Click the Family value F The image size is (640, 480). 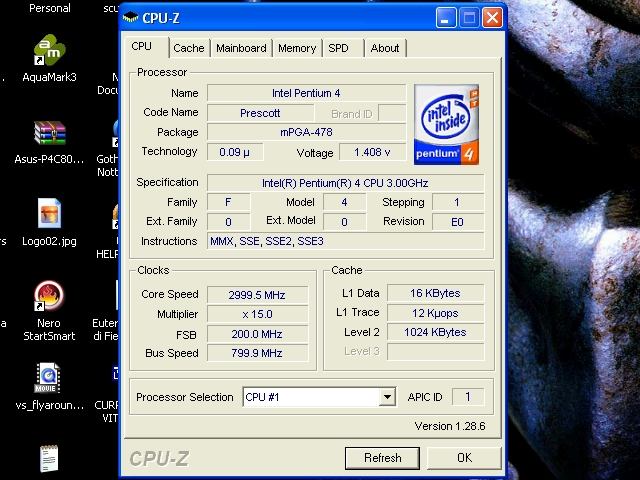(x=229, y=202)
